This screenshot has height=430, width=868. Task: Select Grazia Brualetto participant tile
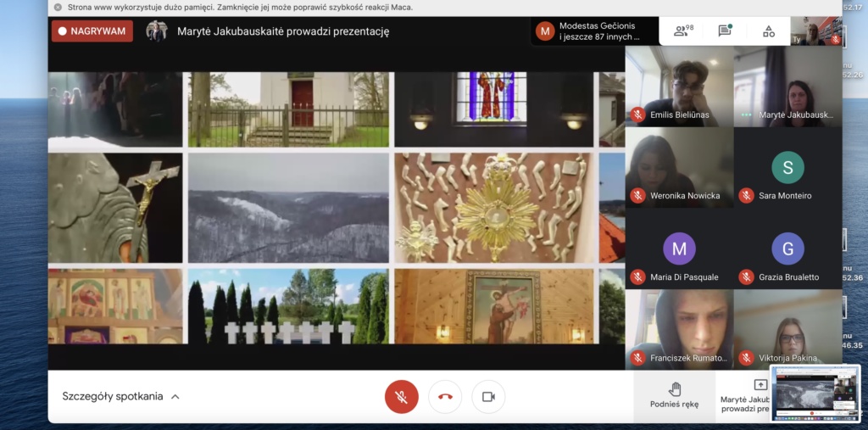[787, 249]
